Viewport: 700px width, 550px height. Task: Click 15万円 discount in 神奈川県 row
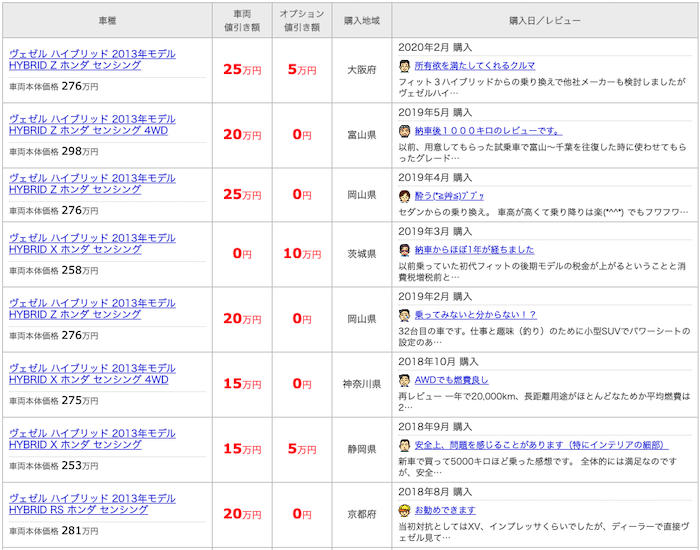coord(242,384)
